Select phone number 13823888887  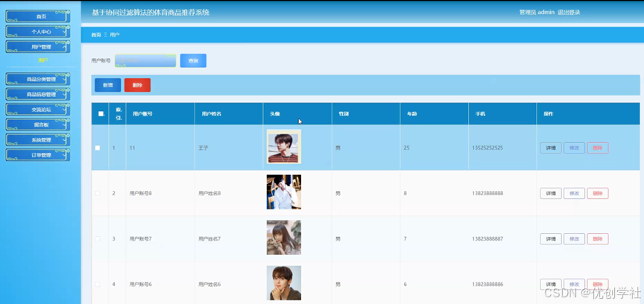pyautogui.click(x=487, y=238)
